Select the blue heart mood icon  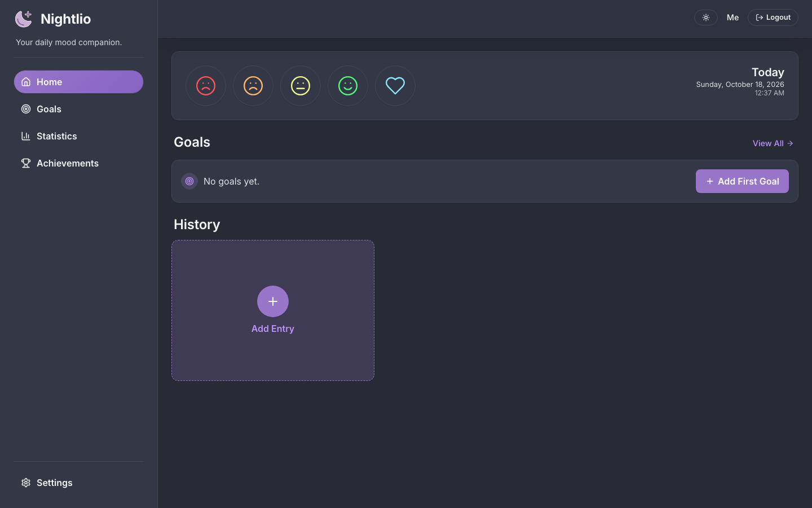pos(395,86)
